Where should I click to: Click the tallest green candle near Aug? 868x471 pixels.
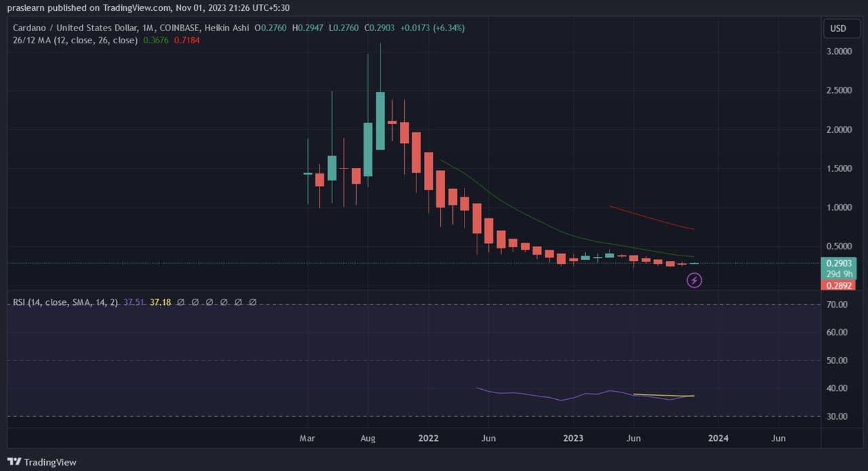[x=380, y=121]
